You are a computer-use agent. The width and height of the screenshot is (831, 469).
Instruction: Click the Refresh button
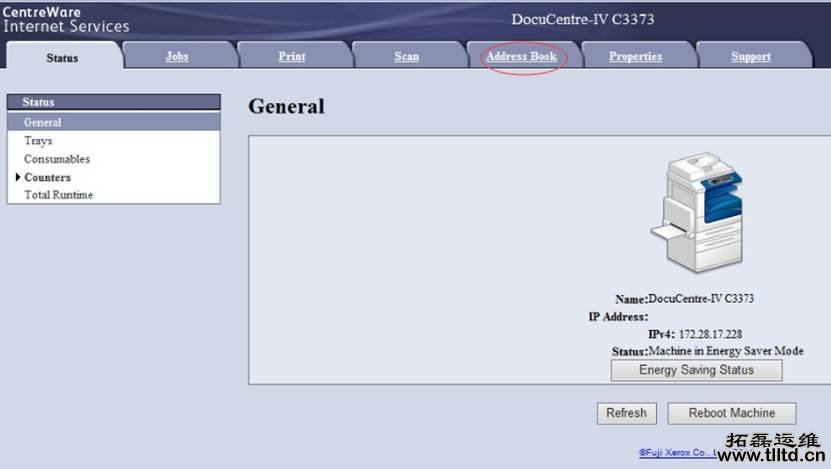point(626,413)
